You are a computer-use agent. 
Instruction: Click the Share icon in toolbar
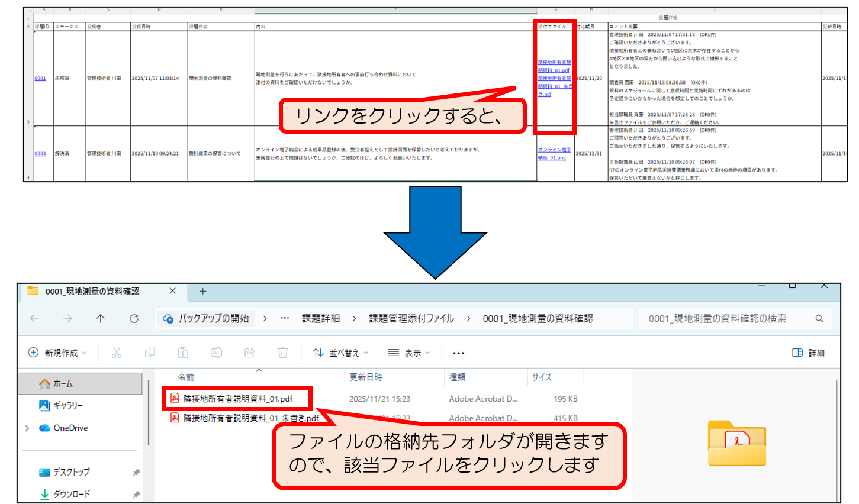coord(249,353)
